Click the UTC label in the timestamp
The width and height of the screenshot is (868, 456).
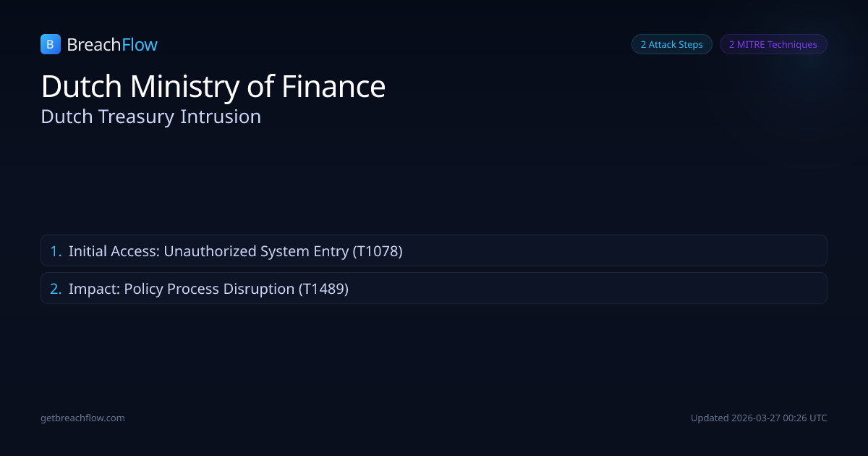click(x=817, y=418)
